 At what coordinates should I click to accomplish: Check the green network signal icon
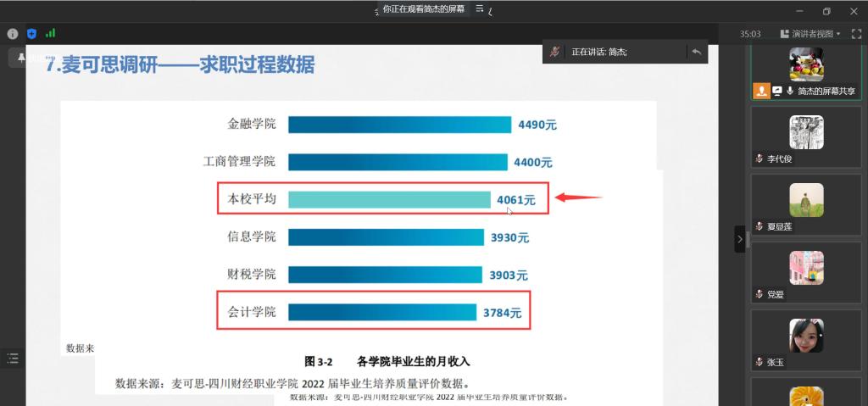pyautogui.click(x=50, y=34)
